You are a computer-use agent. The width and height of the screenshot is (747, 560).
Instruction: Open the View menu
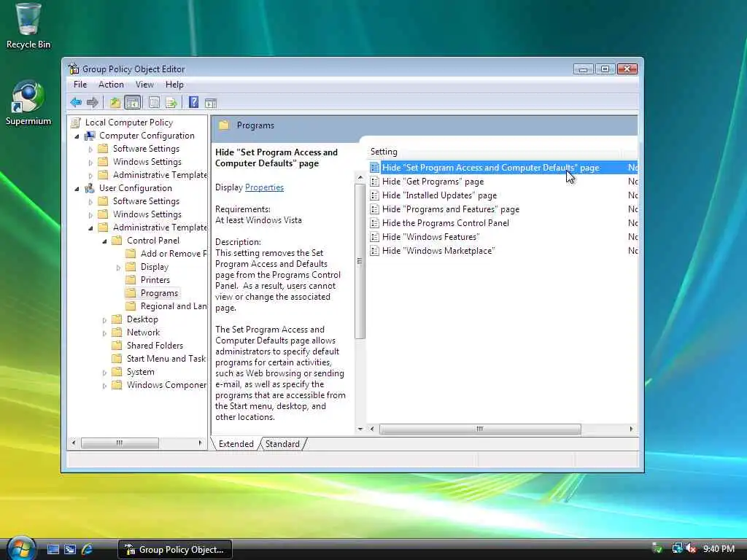click(144, 85)
